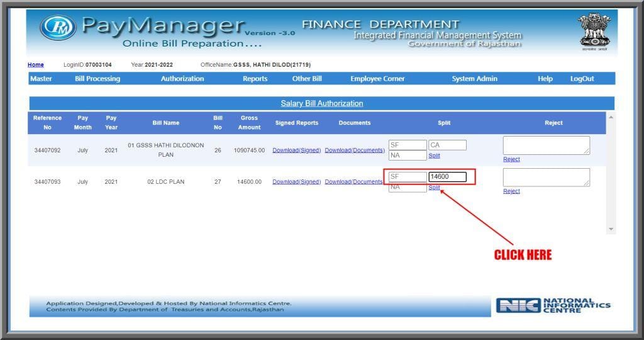This screenshot has height=340, width=644.
Task: Download signed report for 02 LDC PLAN
Action: [x=297, y=182]
